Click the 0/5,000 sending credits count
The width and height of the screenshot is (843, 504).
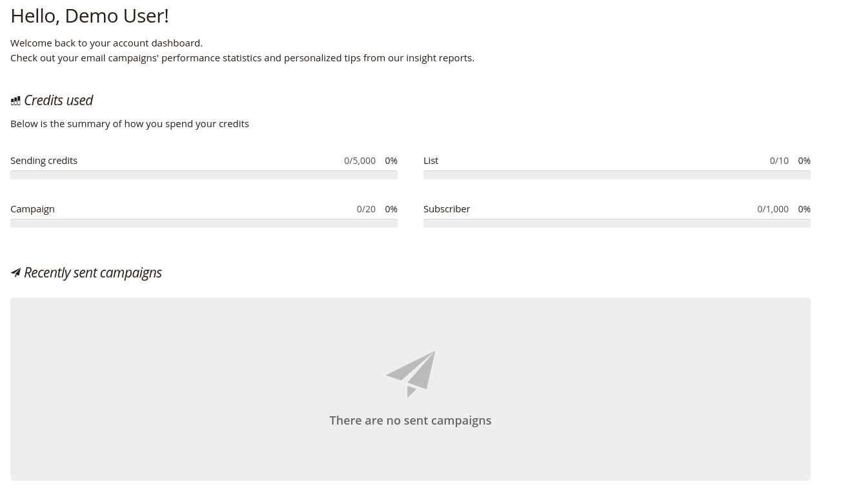coord(360,160)
